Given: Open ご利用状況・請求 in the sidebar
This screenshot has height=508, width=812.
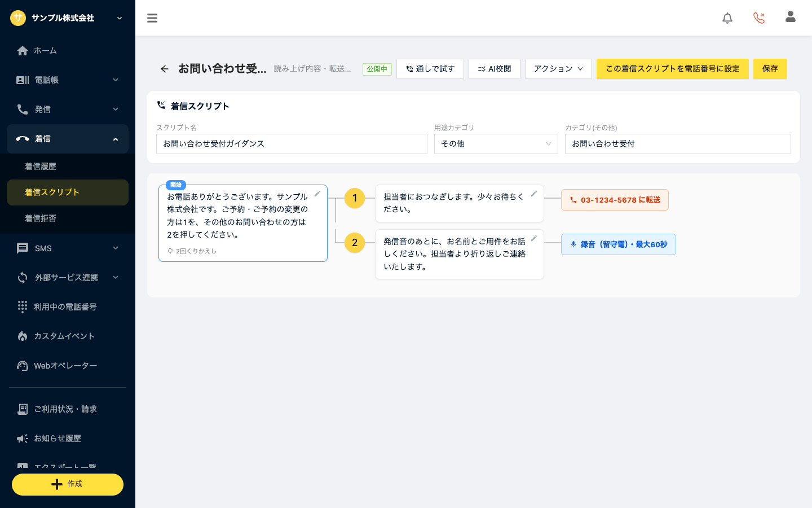Looking at the screenshot, I should click(68, 409).
